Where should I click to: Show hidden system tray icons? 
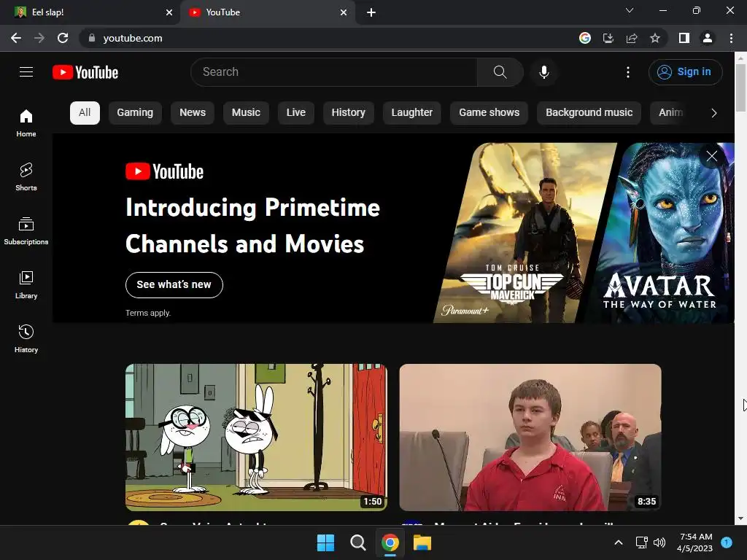point(619,542)
